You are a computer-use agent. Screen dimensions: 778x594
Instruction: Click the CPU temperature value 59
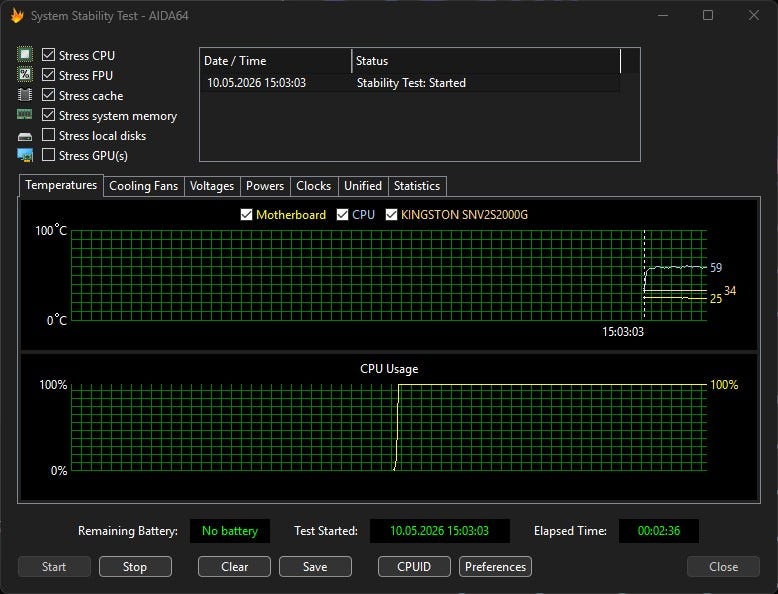tap(716, 267)
